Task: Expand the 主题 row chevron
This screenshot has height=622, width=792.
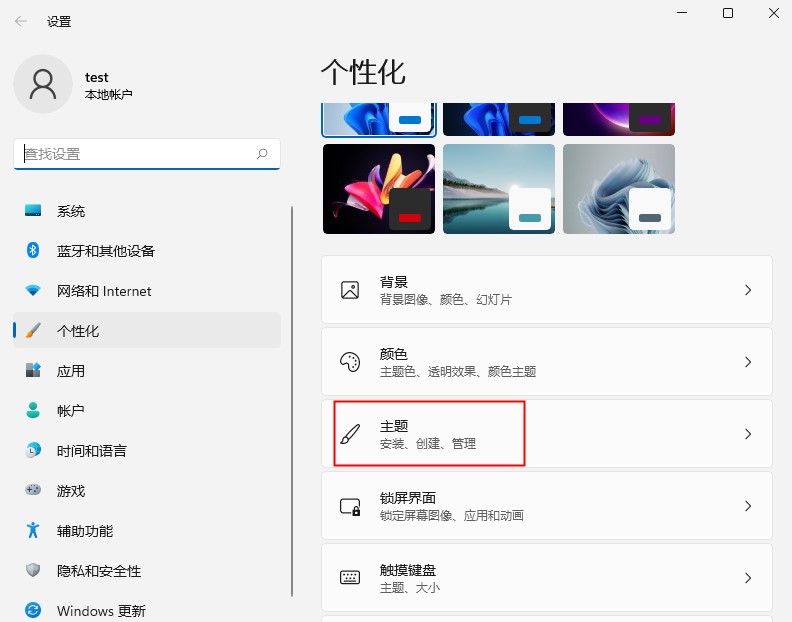Action: coord(748,434)
